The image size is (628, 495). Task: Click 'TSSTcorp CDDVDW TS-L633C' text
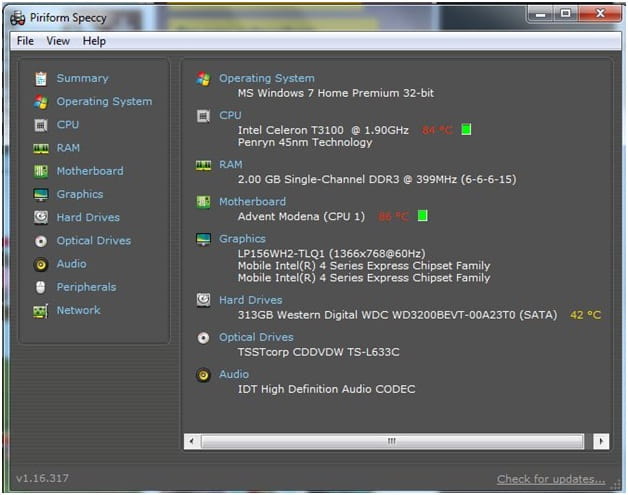click(x=318, y=352)
